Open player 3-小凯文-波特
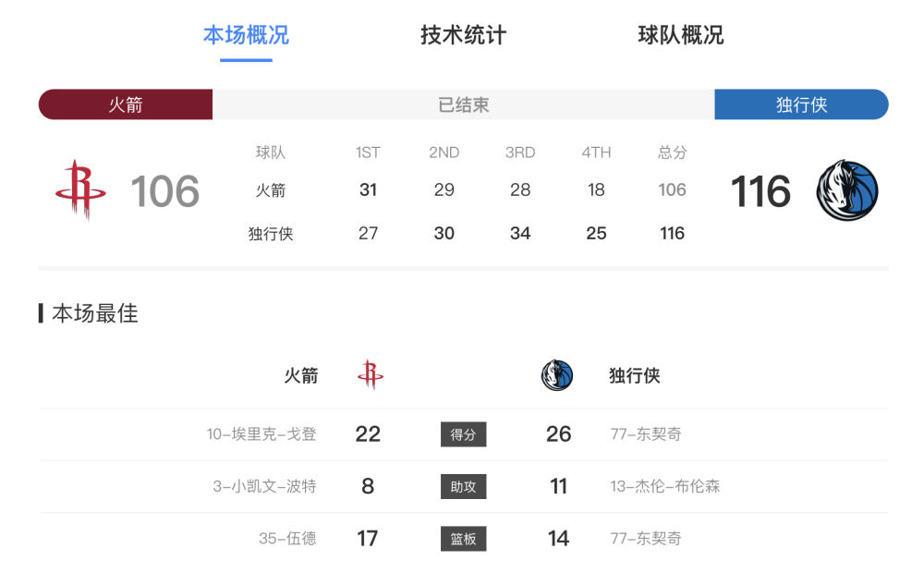924x573 pixels. coord(264,486)
